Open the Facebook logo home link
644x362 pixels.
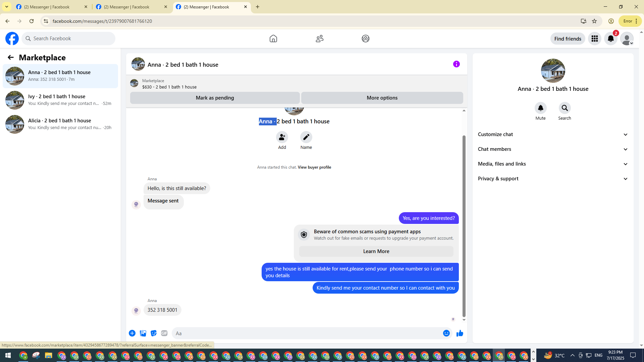[x=12, y=39]
